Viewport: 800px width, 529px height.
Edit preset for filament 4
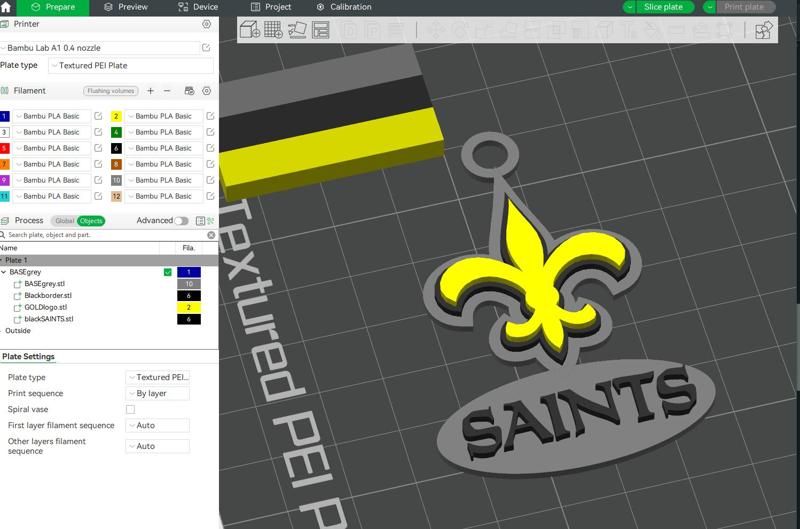[210, 132]
